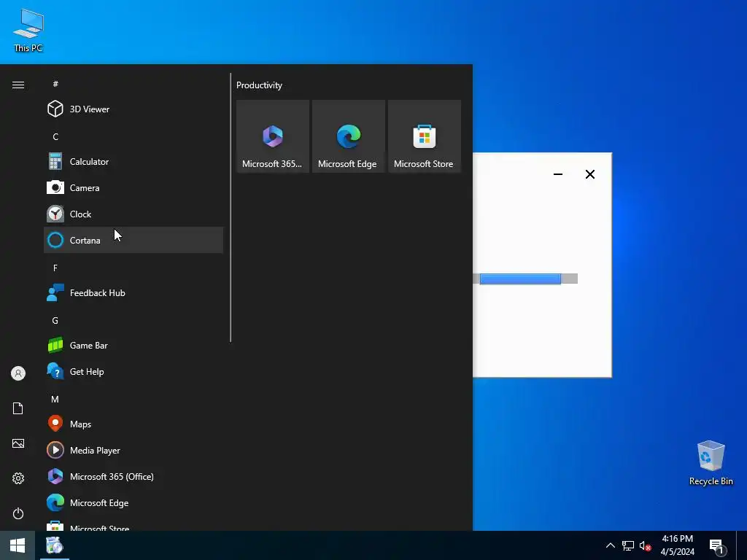This screenshot has width=747, height=560.
Task: Open Feedback Hub
Action: (133, 293)
